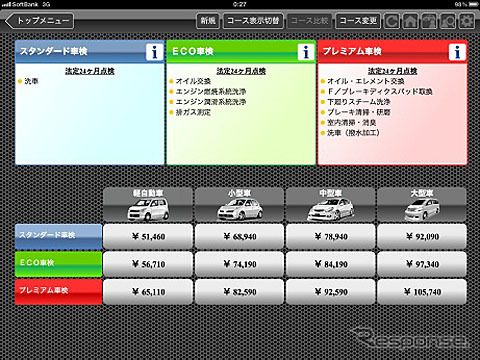Image resolution: width=480 pixels, height=360 pixels.
Task: Click the refresh icon in toolbar
Action: point(392,21)
